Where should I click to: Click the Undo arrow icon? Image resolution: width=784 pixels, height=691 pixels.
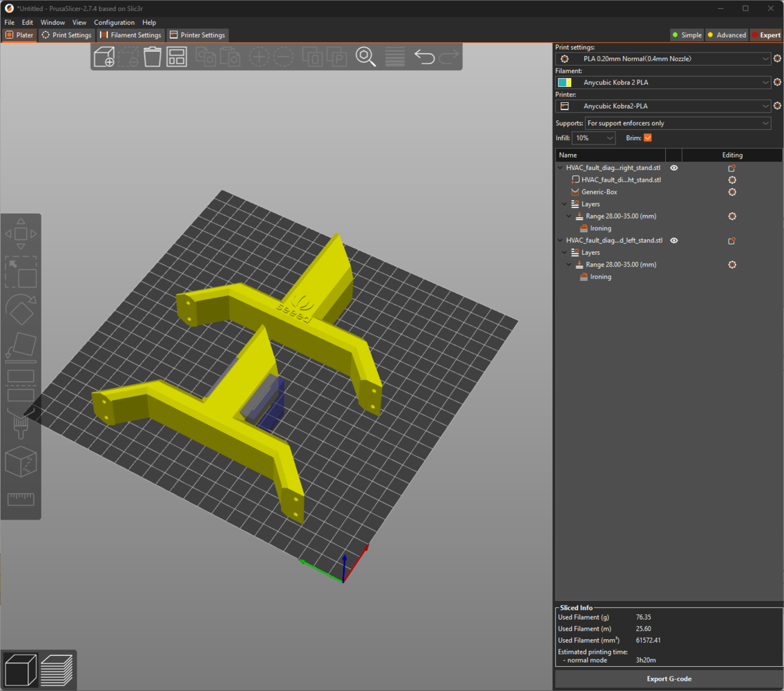click(x=424, y=57)
